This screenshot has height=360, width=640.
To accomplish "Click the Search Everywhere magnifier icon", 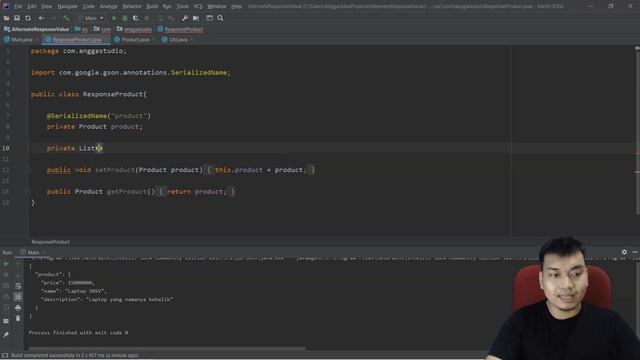I will click(x=220, y=18).
